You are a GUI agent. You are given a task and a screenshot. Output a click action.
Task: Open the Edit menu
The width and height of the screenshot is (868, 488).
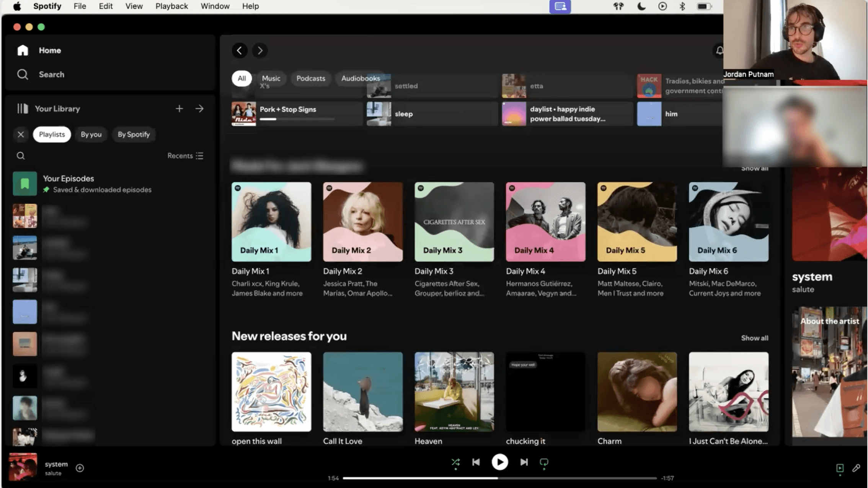[106, 6]
